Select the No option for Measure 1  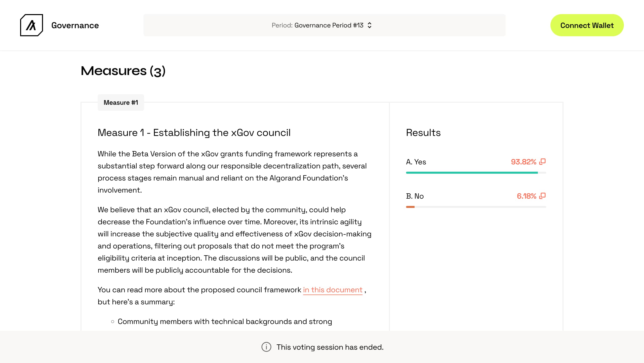point(415,196)
